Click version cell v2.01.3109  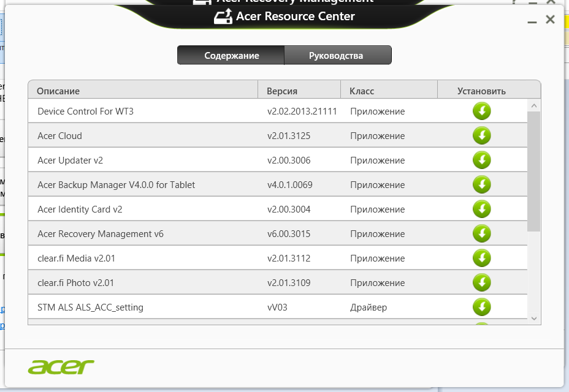pos(289,282)
